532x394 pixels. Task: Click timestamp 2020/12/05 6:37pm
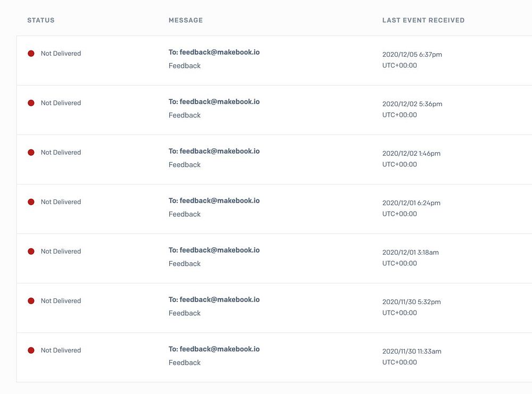pos(412,55)
